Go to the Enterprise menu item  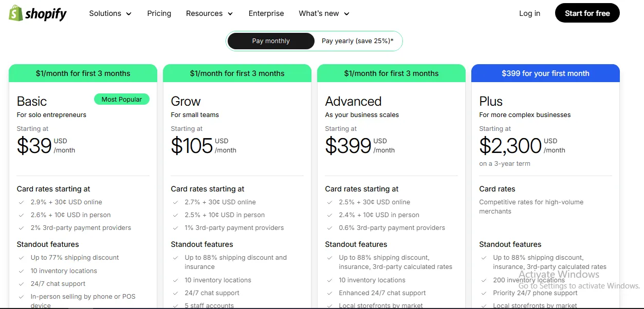tap(266, 13)
